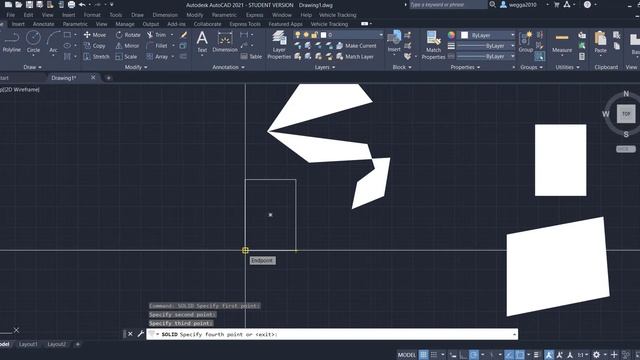This screenshot has height=360, width=640.
Task: Toggle object snap tracking
Action: pos(509,355)
